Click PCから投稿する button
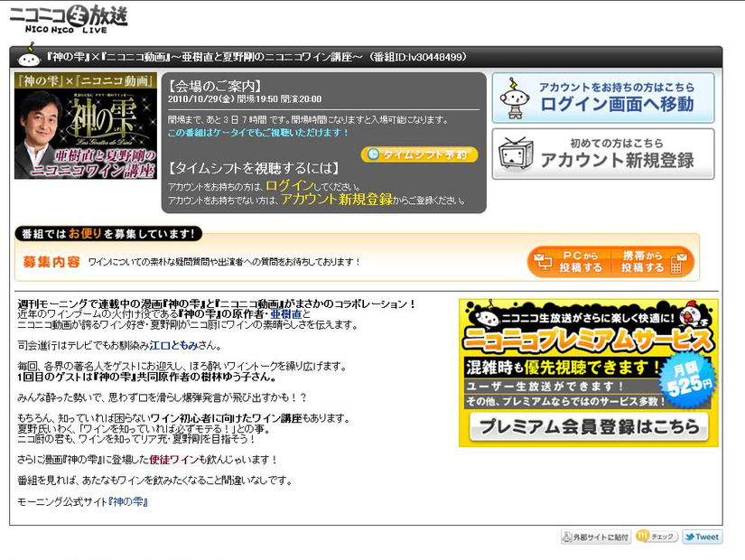 (568, 261)
